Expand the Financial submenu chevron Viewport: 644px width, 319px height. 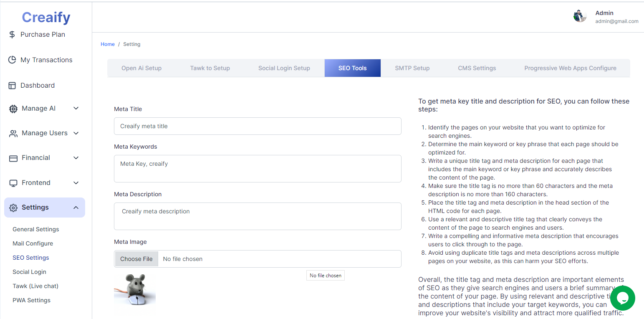(76, 158)
